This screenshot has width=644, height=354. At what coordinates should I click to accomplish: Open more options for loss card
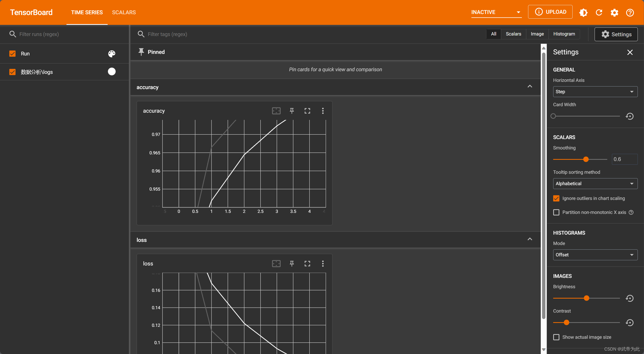click(323, 264)
